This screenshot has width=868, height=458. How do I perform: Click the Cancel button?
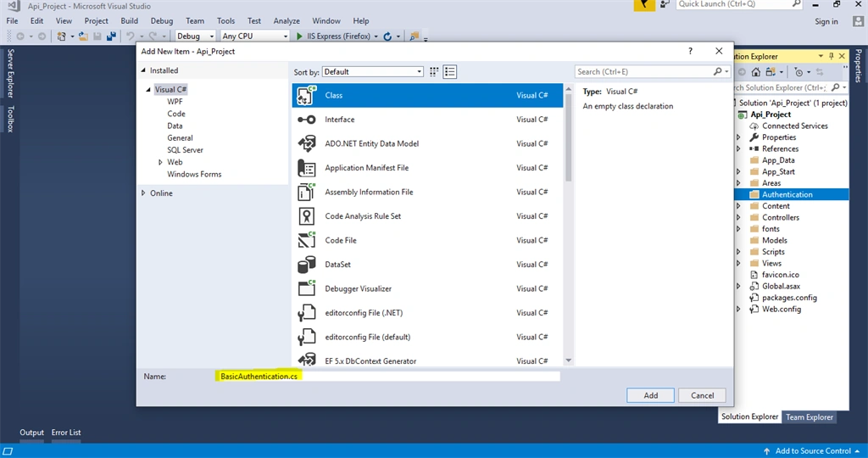[x=702, y=395]
